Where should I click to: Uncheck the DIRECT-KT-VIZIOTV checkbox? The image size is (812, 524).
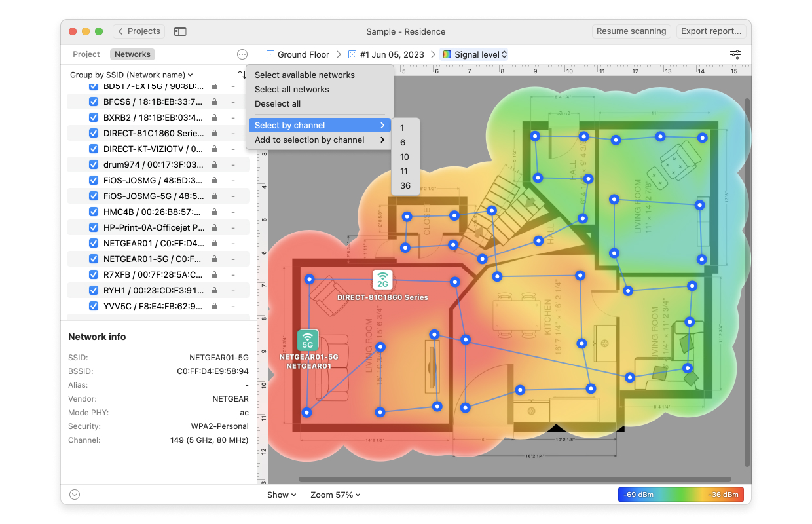93,149
